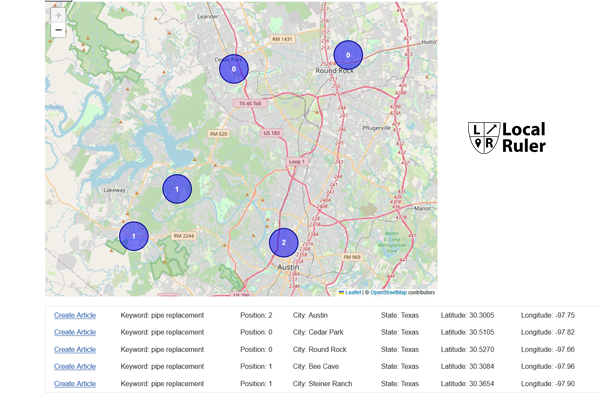Click the Leander label on map

208,16
